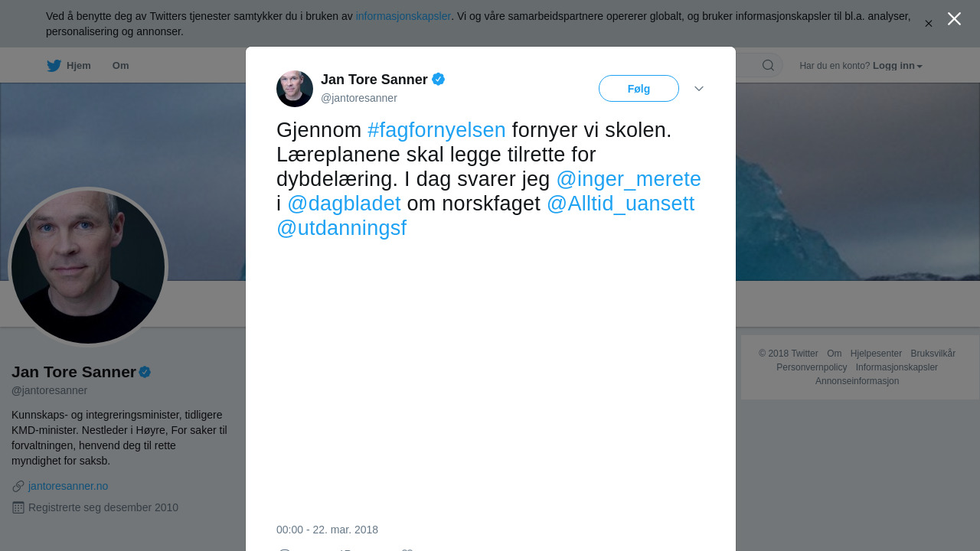Viewport: 980px width, 551px height.
Task: Click Jan Tore Sanner's avatar in tweet
Action: [295, 89]
